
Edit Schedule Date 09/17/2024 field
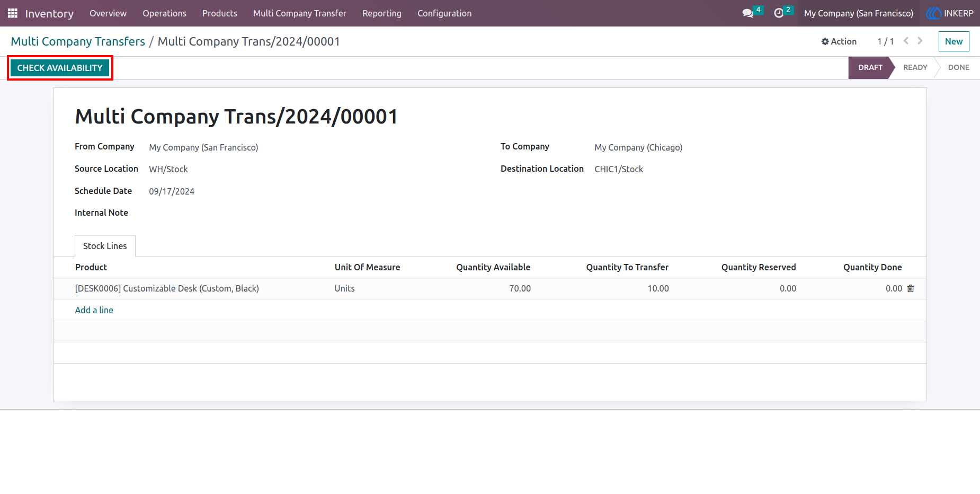[x=172, y=191]
